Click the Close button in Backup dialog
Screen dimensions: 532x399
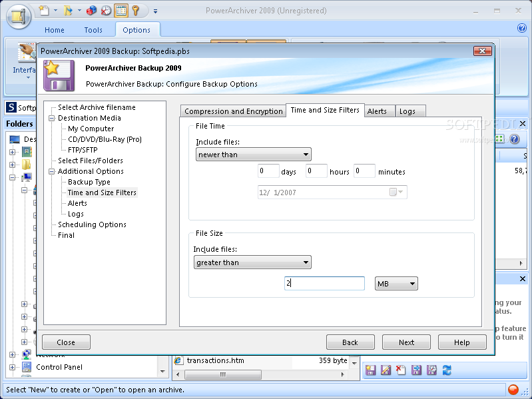coord(66,342)
